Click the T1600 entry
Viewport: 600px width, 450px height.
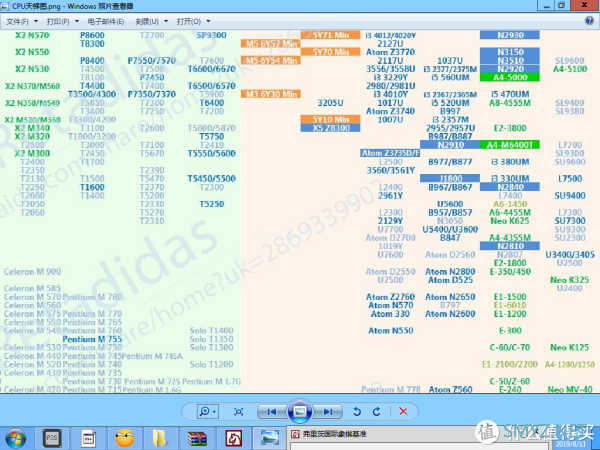(92, 187)
